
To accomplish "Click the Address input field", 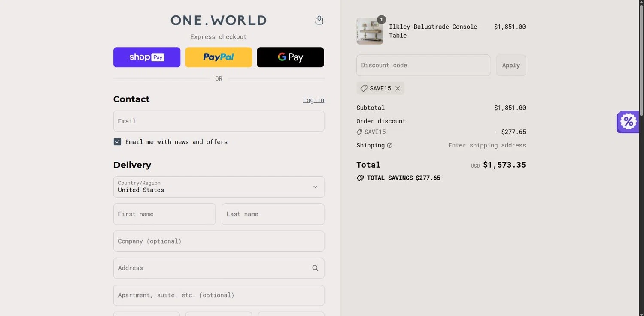I will pos(219,268).
